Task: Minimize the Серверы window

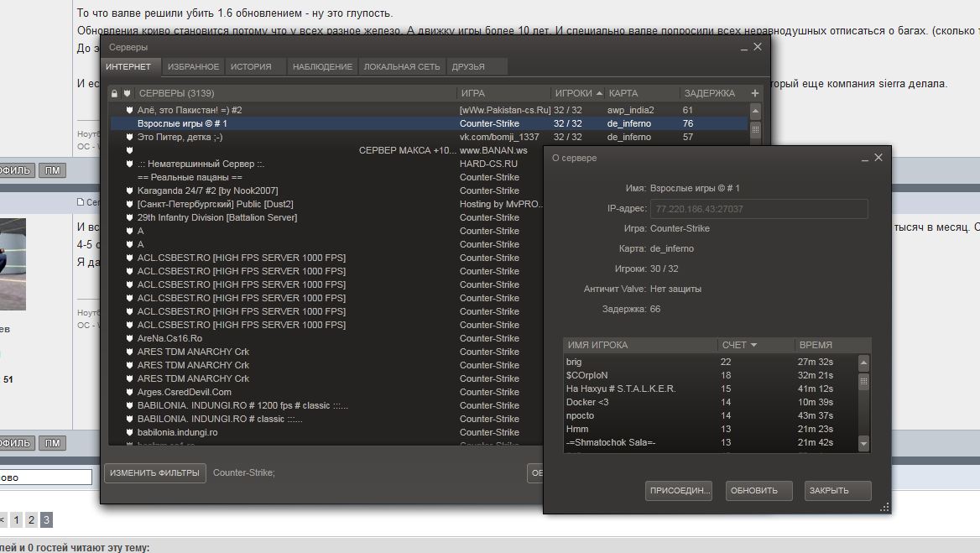Action: click(x=743, y=48)
